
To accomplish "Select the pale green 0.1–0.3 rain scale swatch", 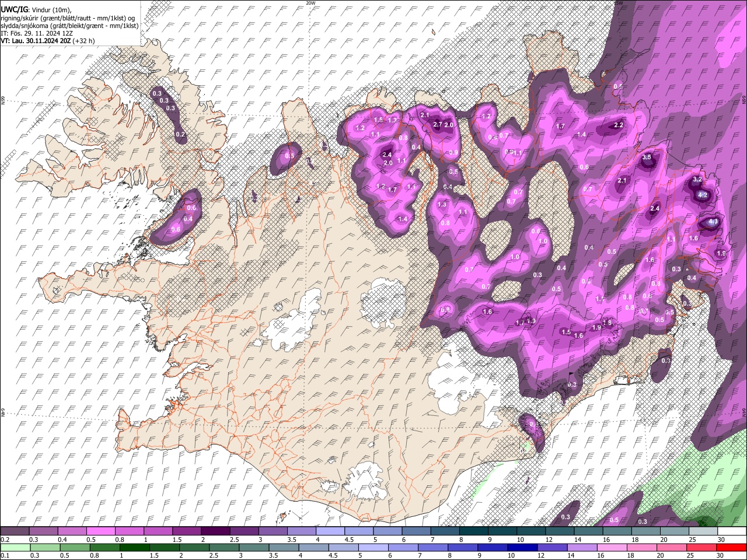I will pyautogui.click(x=15, y=547).
